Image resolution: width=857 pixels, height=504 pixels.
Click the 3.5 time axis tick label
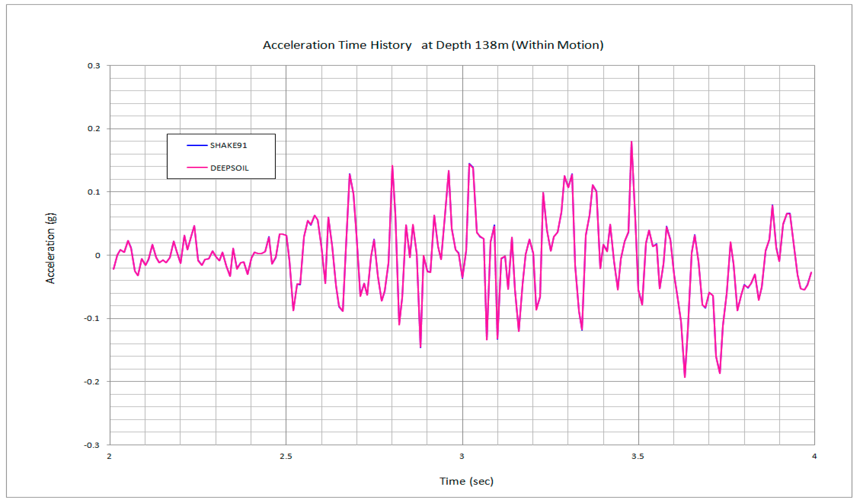point(638,457)
